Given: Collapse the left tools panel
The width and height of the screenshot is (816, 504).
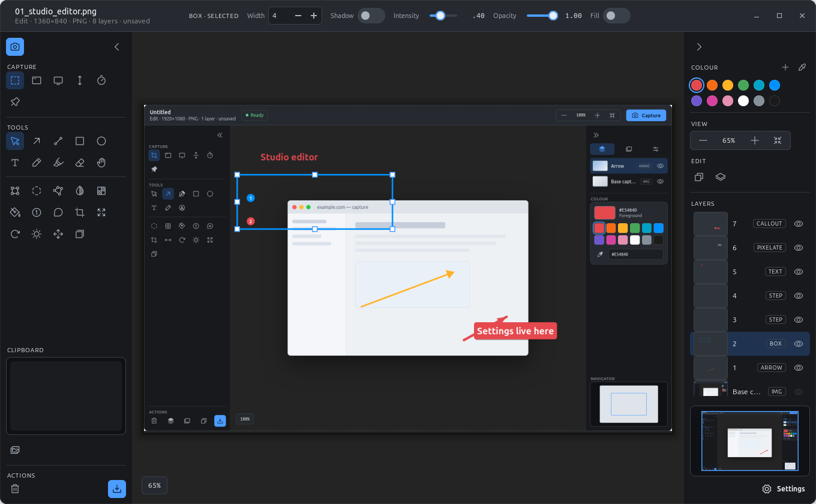Looking at the screenshot, I should click(117, 47).
